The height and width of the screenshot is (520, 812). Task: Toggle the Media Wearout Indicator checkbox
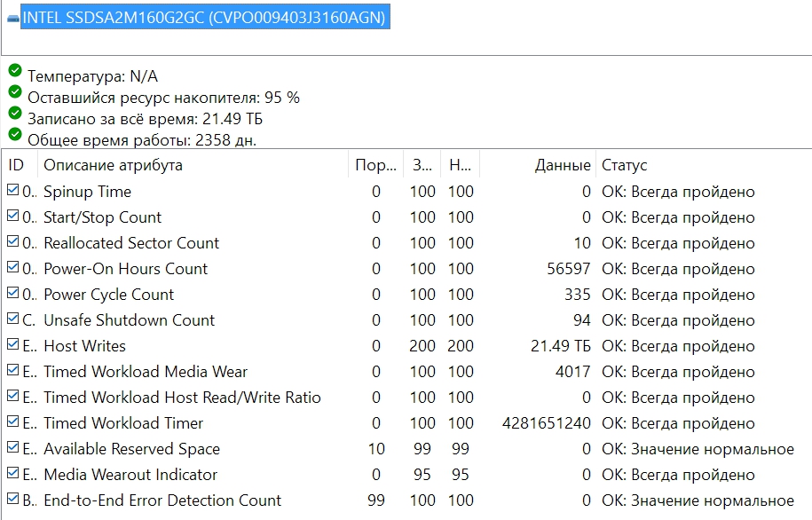click(x=13, y=473)
